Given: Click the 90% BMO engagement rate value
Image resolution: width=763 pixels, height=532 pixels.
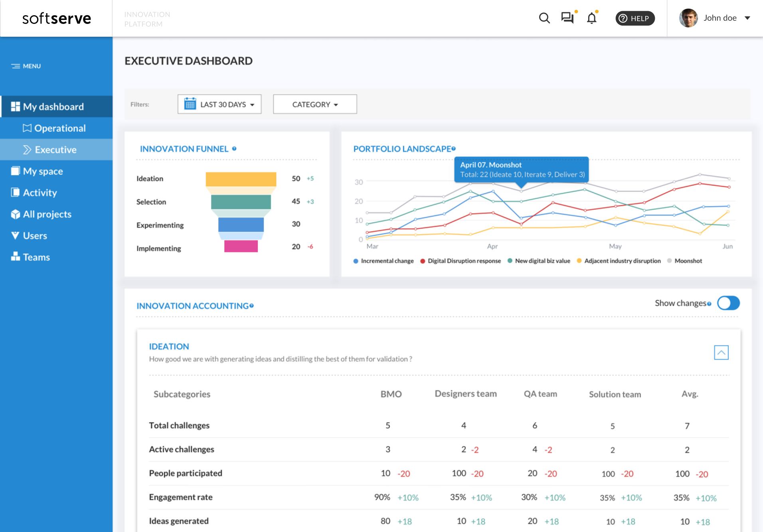Looking at the screenshot, I should click(x=382, y=497).
